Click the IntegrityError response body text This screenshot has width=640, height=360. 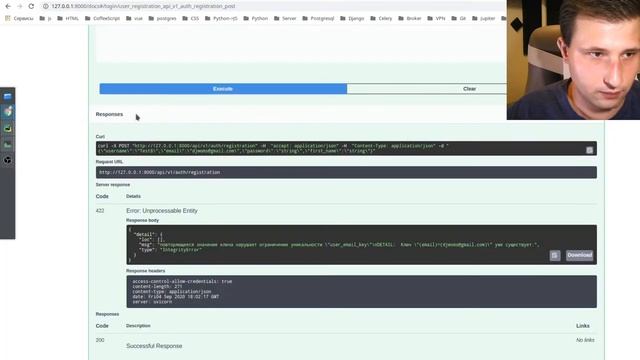coord(180,249)
